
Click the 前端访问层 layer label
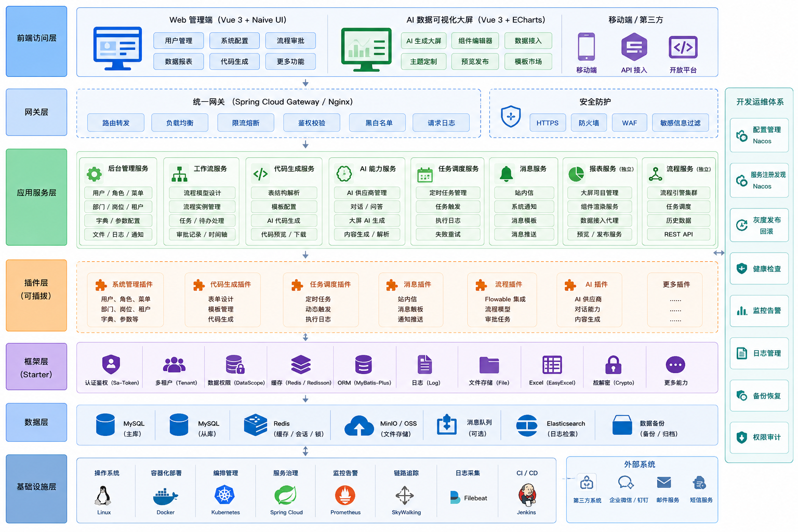pyautogui.click(x=36, y=41)
